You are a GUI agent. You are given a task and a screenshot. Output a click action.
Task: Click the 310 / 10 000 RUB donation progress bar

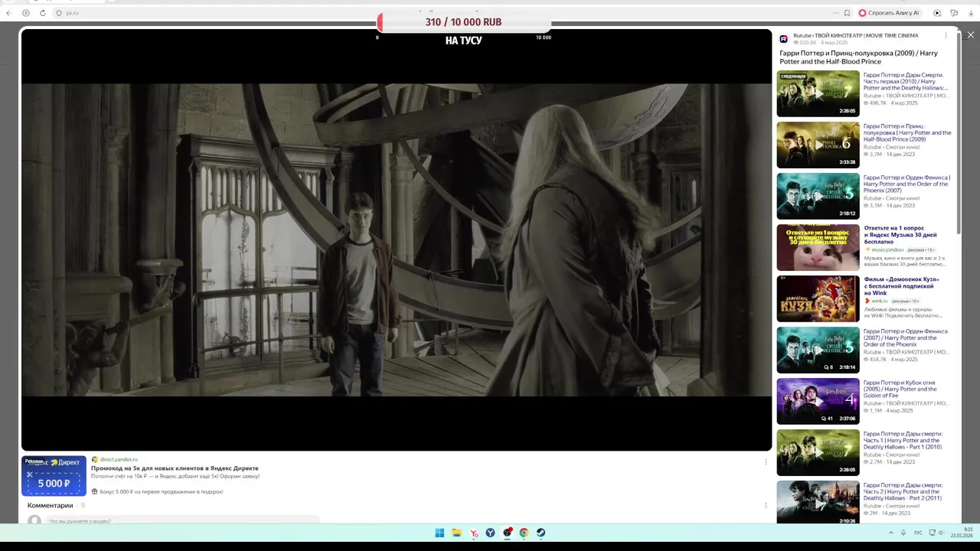coord(463,22)
